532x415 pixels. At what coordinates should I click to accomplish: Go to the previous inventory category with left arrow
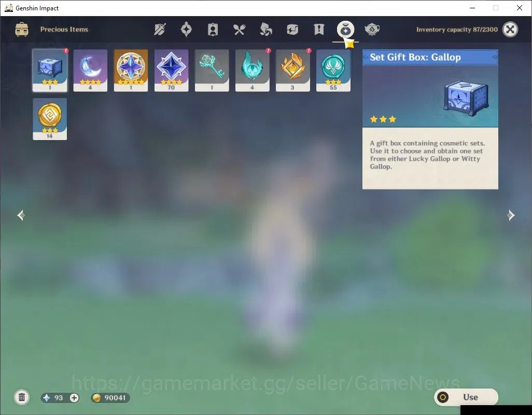[21, 215]
